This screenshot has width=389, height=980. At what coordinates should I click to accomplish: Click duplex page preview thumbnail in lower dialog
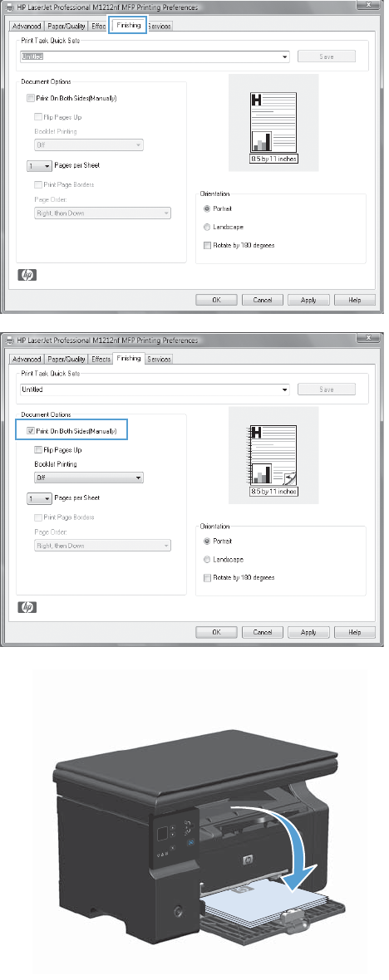273,456
